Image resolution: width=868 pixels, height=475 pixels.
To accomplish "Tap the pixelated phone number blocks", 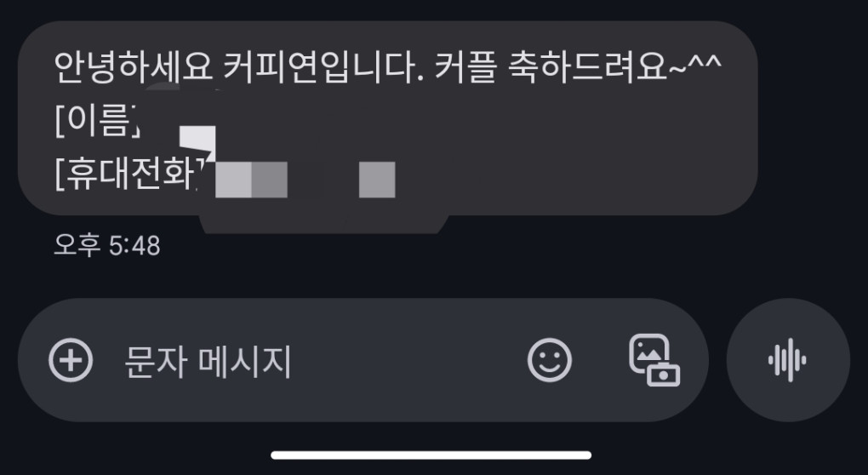I will 305,180.
